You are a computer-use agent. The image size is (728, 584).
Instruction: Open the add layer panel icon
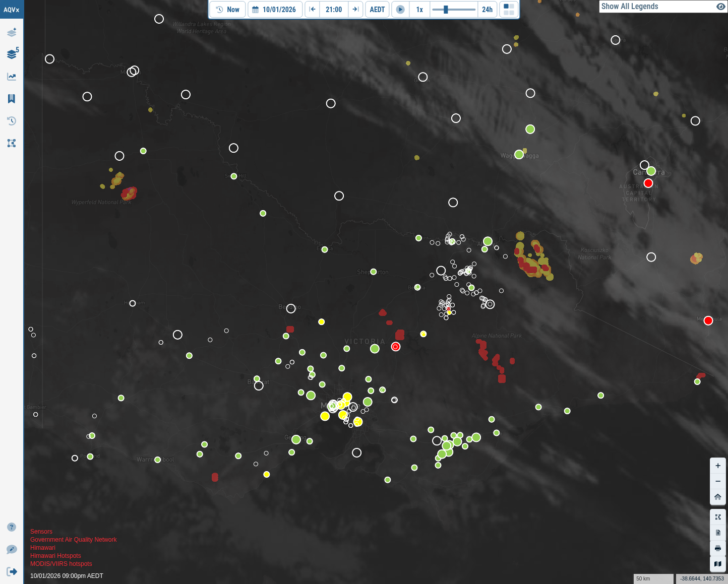pyautogui.click(x=12, y=32)
